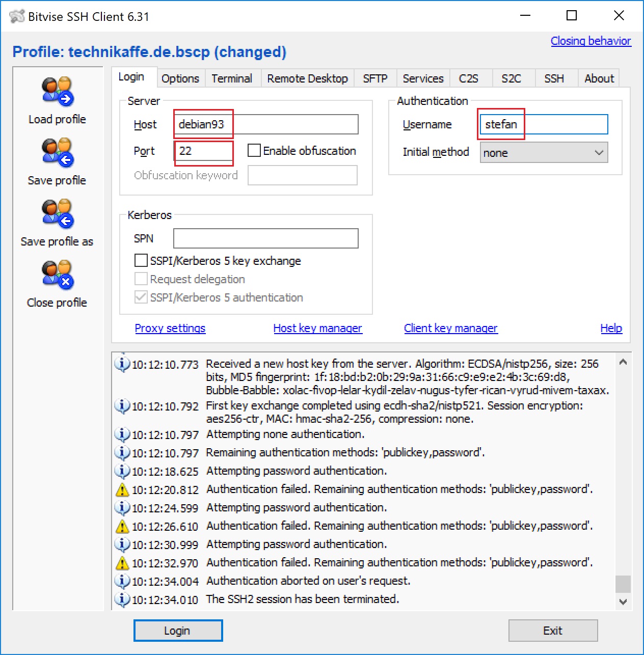Click the Host input field
The height and width of the screenshot is (655, 644).
coord(266,124)
